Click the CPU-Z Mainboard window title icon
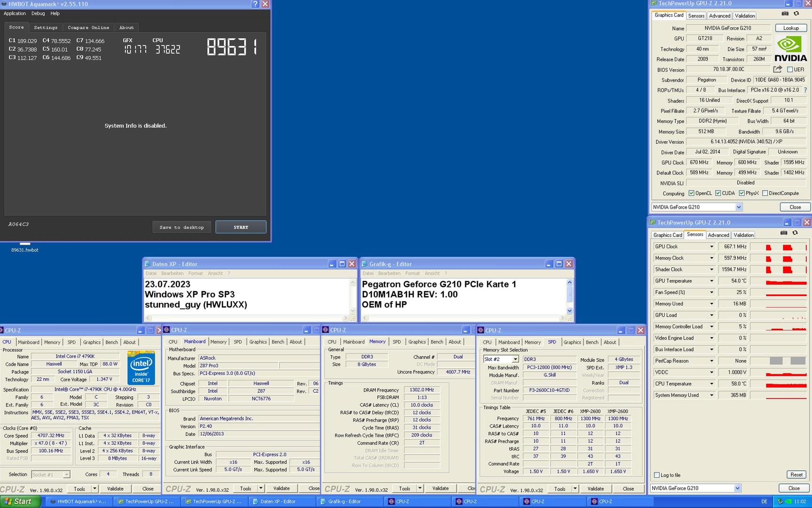The height and width of the screenshot is (508, 812). click(x=166, y=330)
